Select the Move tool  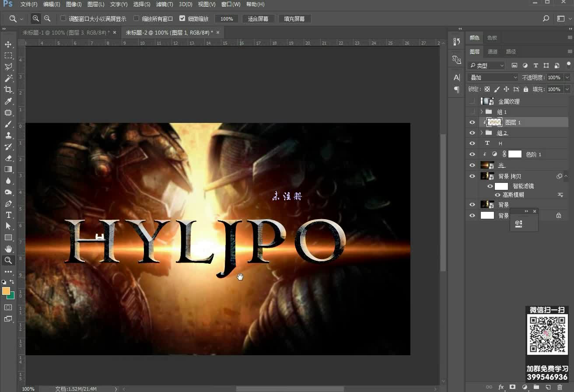8,44
